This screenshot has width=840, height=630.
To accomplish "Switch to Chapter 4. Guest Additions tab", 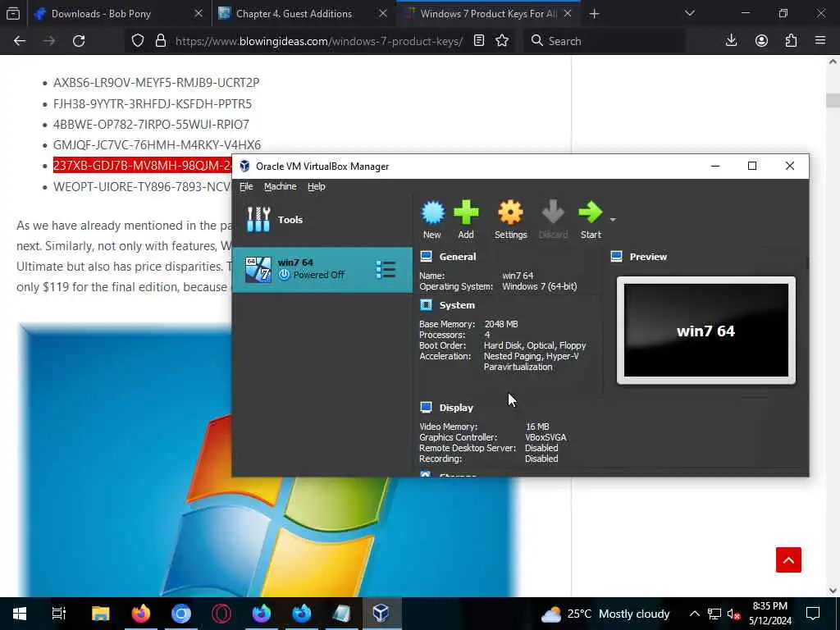I will point(294,14).
